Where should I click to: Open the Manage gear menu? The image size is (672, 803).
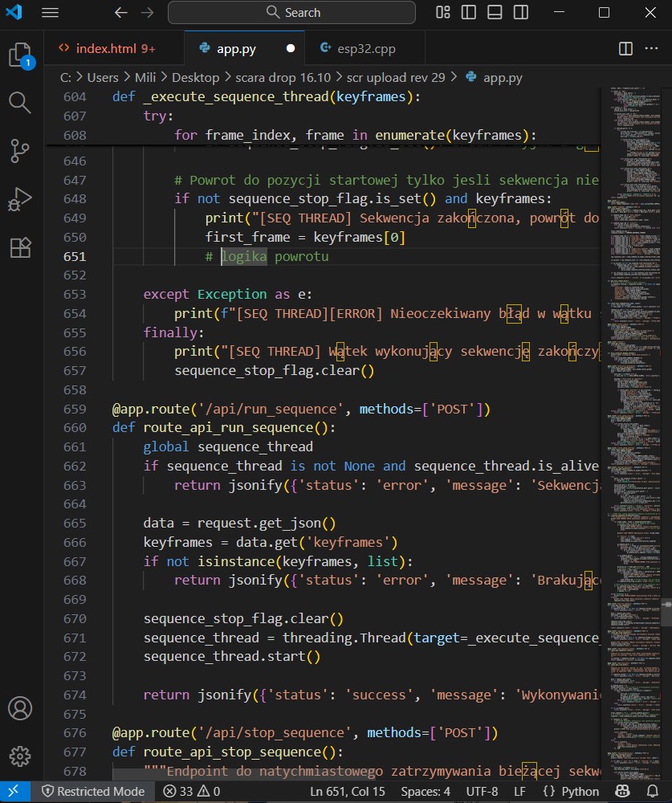tap(20, 756)
